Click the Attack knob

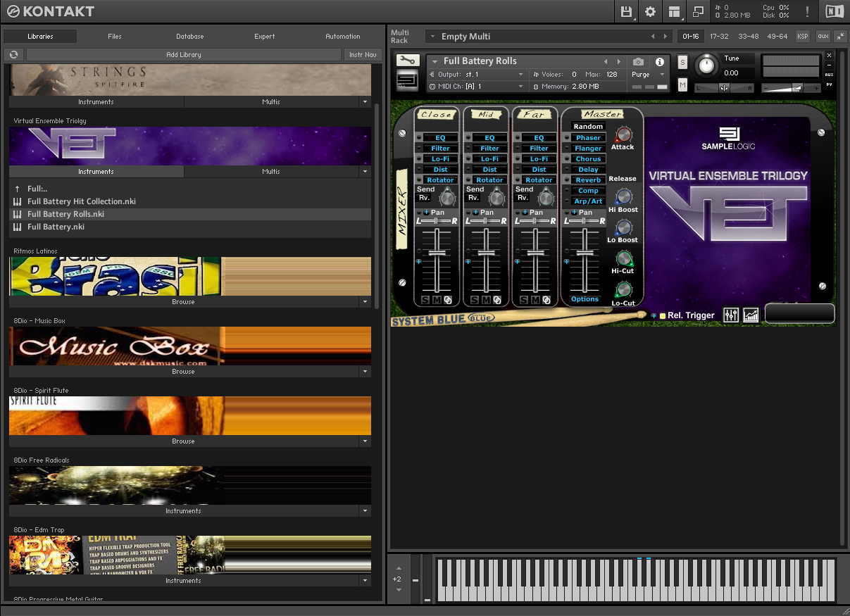pos(623,134)
